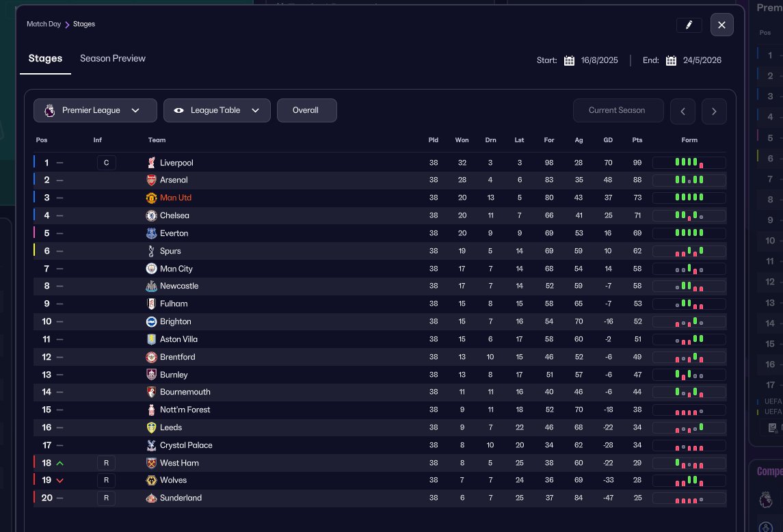Click Liverpool's champions 'C' info badge
The height and width of the screenshot is (532, 783).
pos(106,163)
